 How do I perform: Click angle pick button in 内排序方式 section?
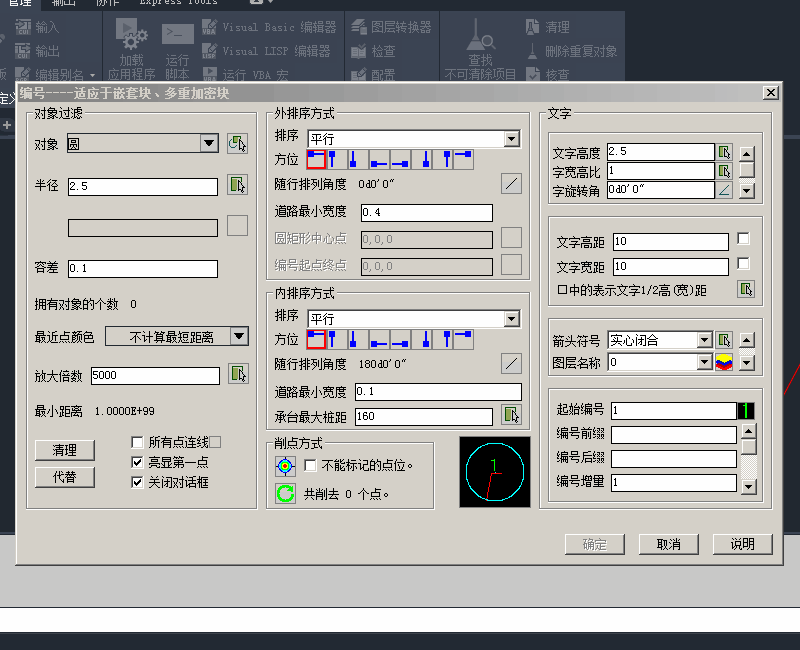(511, 364)
